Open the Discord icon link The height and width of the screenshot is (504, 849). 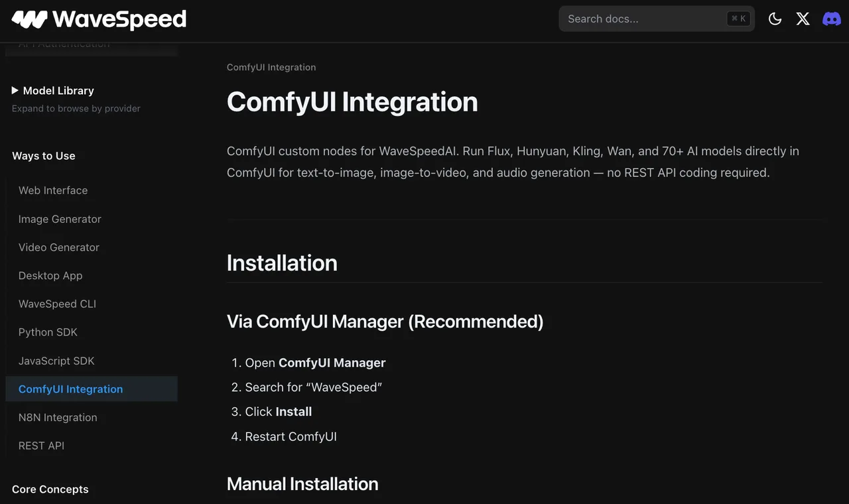pos(832,19)
